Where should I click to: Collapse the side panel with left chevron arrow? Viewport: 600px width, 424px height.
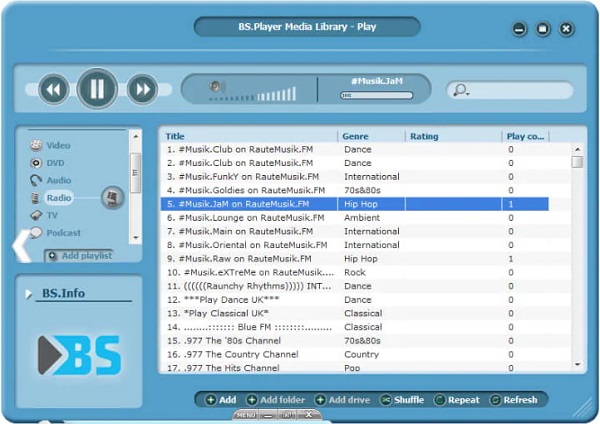(x=21, y=246)
